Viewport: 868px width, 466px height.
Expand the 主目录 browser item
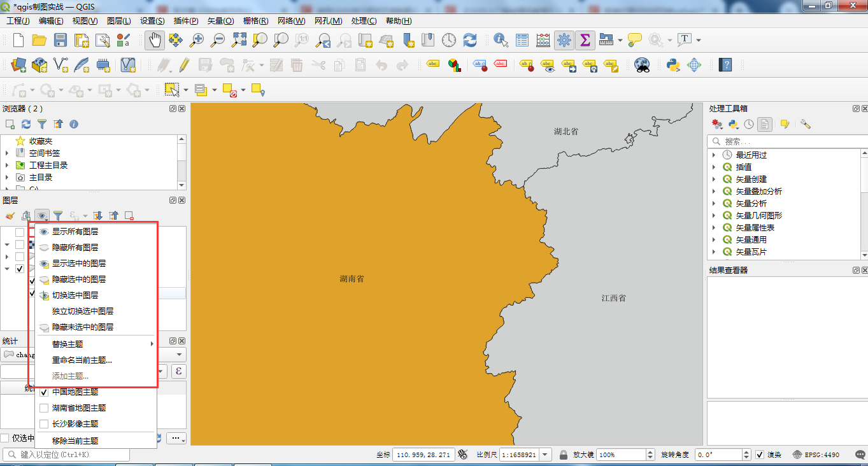(7, 177)
